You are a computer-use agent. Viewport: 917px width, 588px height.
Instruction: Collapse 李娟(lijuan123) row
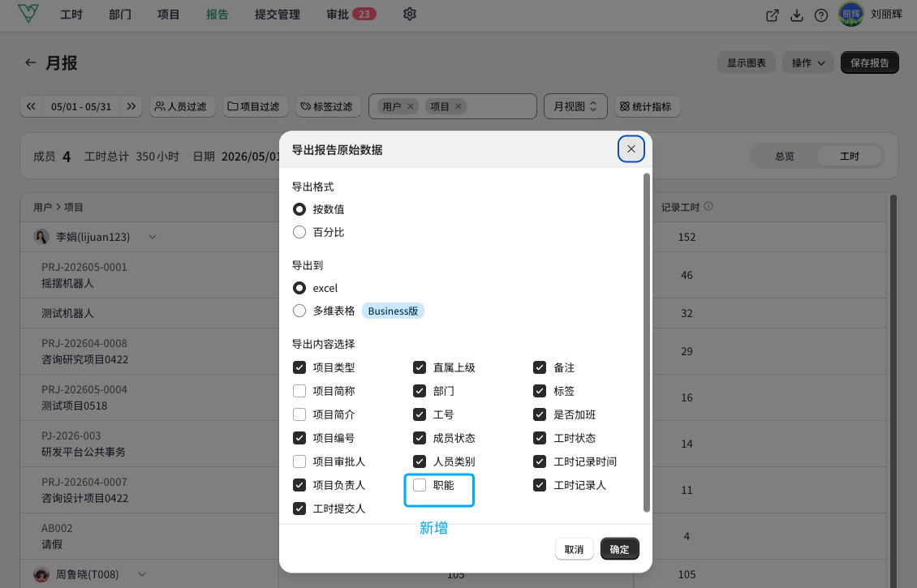point(153,237)
